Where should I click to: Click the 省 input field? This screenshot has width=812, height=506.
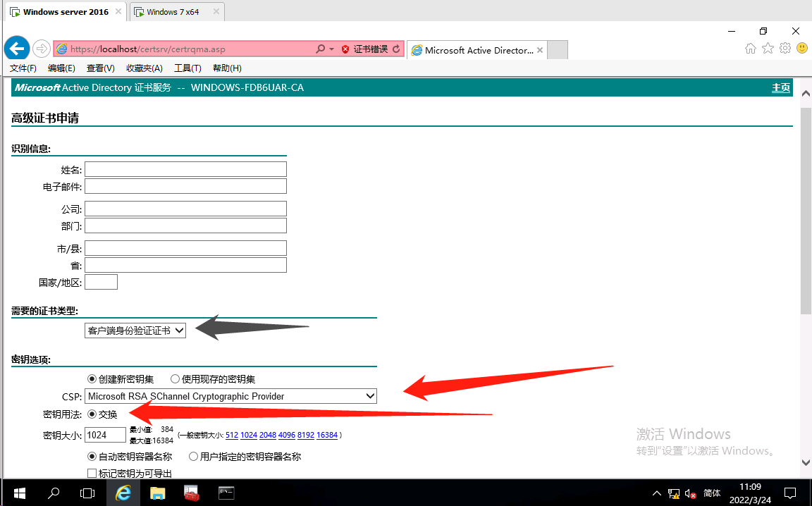[185, 265]
